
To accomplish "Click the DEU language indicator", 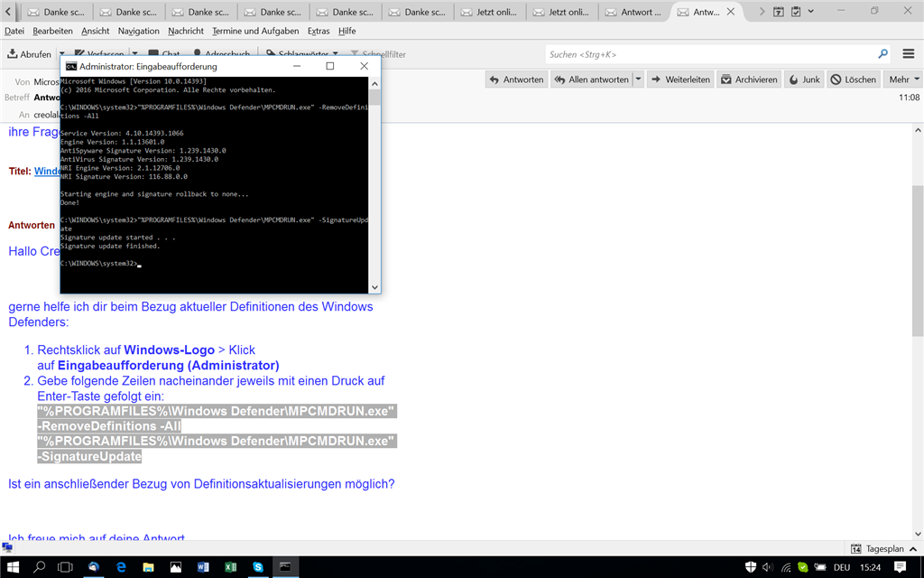I will click(842, 567).
